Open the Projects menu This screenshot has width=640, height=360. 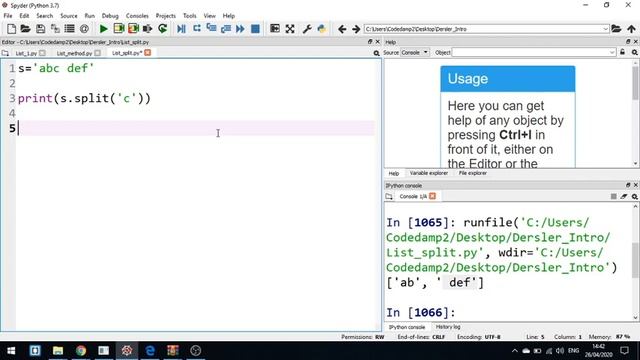tap(165, 16)
